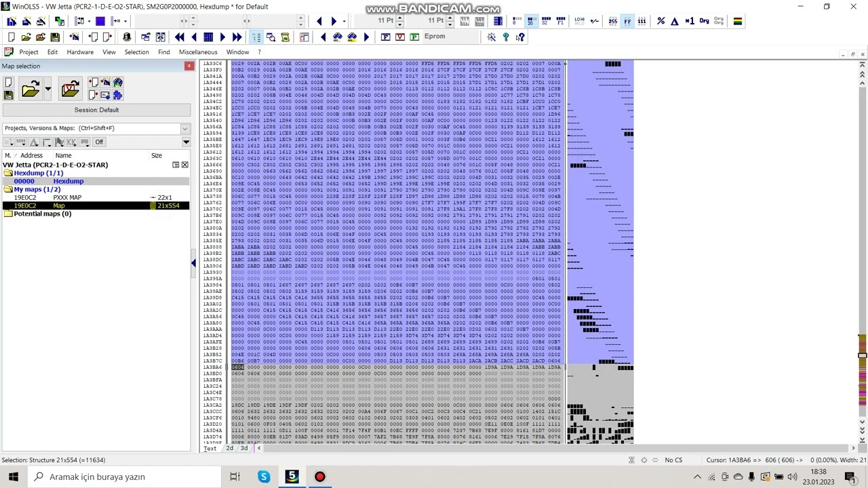Toggle hexadecimal FF number format
The width and height of the screenshot is (868, 488).
(x=627, y=21)
